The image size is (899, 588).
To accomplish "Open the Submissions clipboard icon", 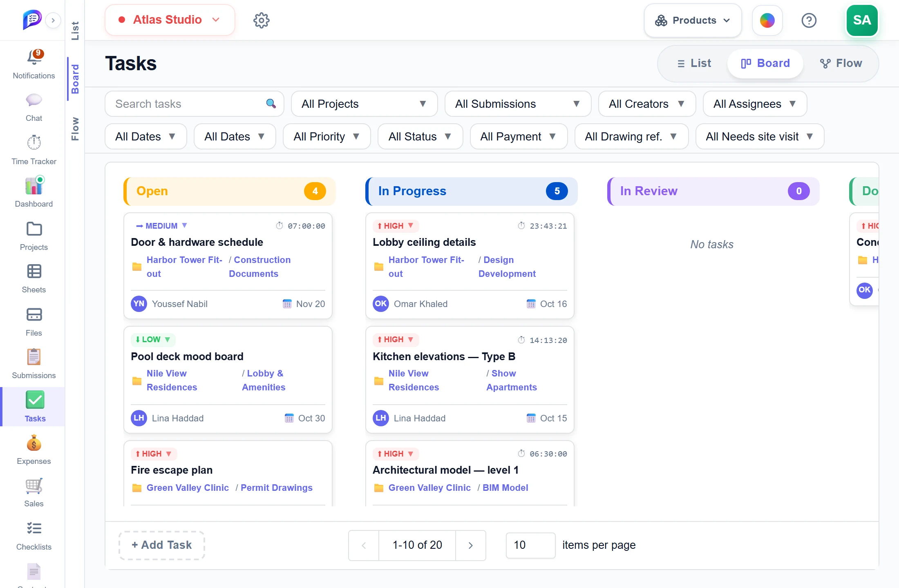I will (x=34, y=357).
